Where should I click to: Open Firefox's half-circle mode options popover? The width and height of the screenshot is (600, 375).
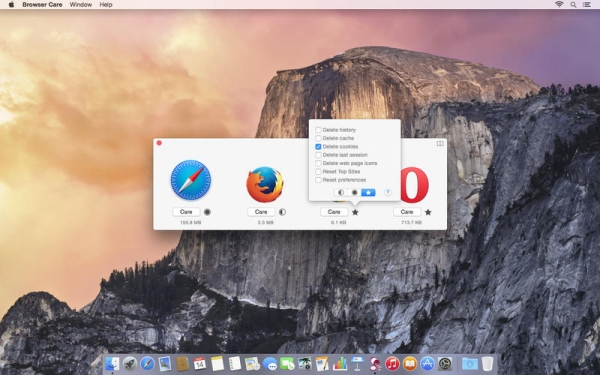pyautogui.click(x=282, y=212)
